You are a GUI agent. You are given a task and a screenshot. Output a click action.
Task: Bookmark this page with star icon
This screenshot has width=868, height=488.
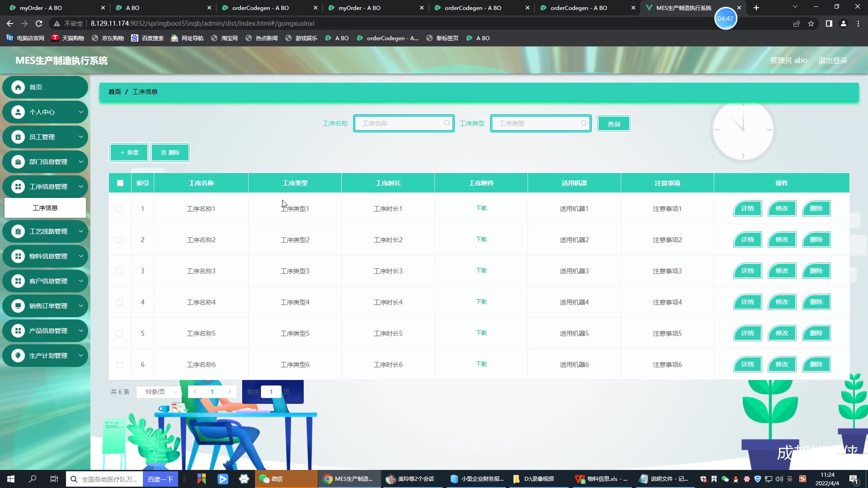pyautogui.click(x=811, y=23)
